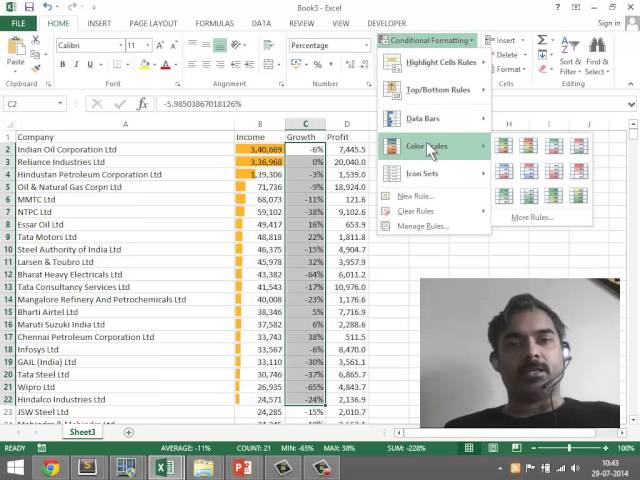Open Conditional Formatting dropdown button
The image size is (640, 480).
(x=427, y=40)
